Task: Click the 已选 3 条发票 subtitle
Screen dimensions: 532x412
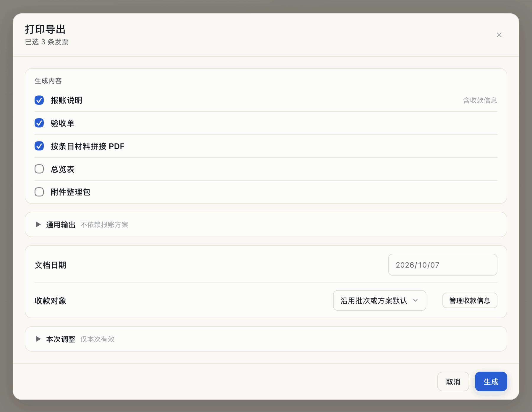Action: (47, 42)
